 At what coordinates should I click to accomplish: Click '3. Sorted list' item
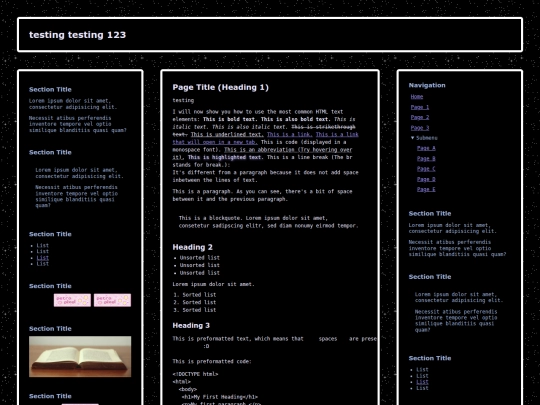[x=195, y=310]
